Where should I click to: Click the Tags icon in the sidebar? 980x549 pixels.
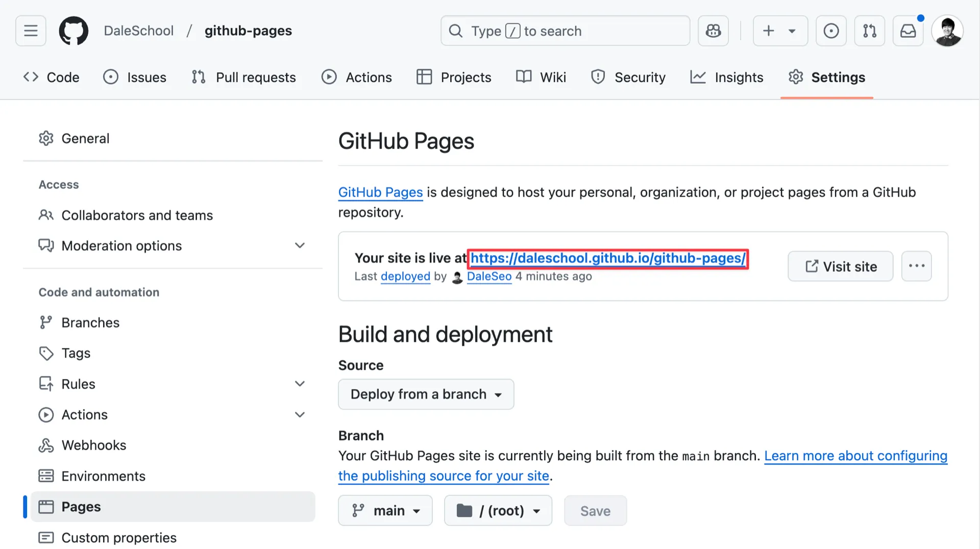(x=46, y=353)
